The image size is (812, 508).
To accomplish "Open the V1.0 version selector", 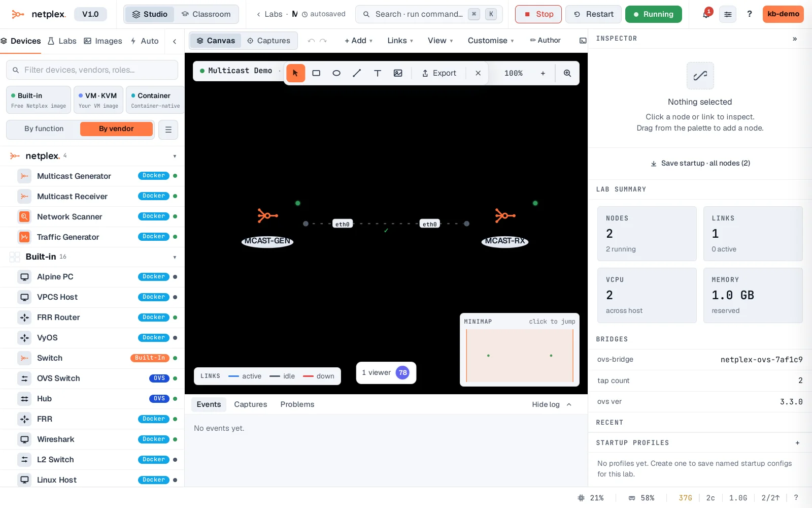I will click(x=90, y=14).
